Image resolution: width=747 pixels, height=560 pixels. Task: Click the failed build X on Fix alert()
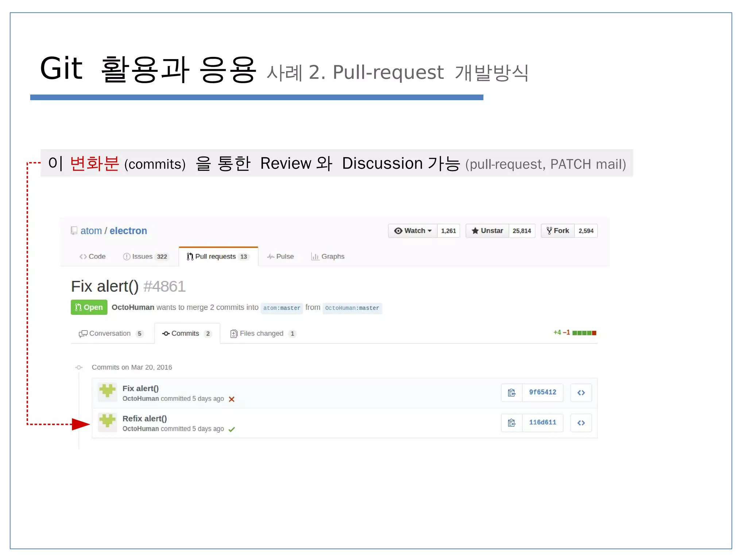pos(231,399)
